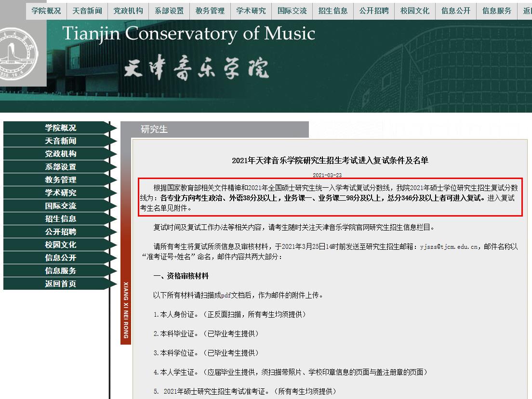Screen dimensions: 532x399
Task: Click 返回首页 in left sidebar
Action: [61, 284]
